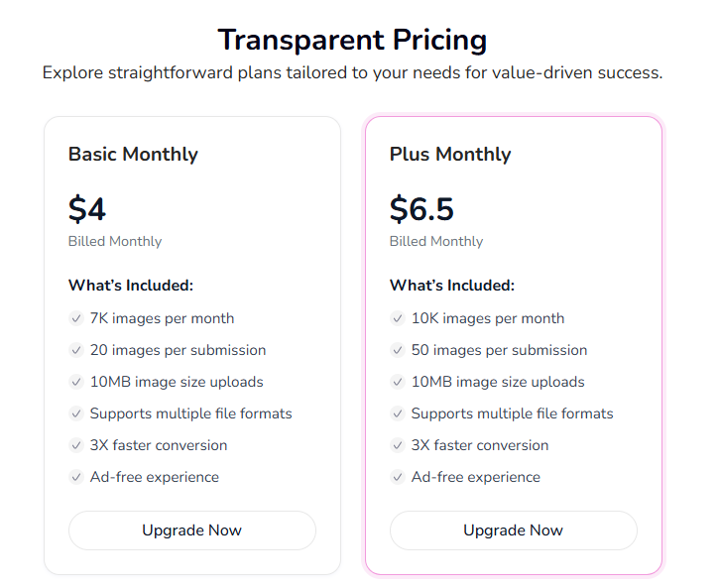Click checkmark next to Basic 3X faster conversion

coord(75,445)
